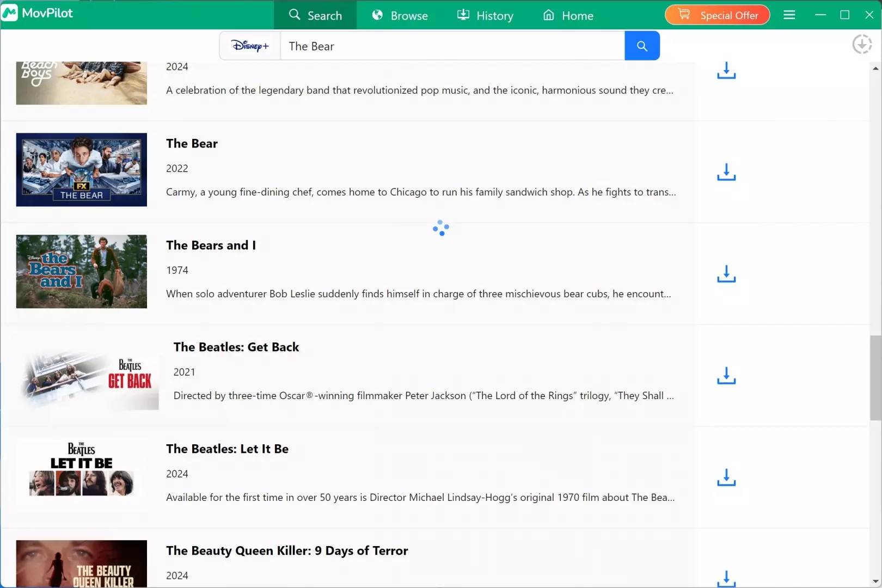
Task: Click the vertical scrollbar thumb
Action: pos(875,378)
